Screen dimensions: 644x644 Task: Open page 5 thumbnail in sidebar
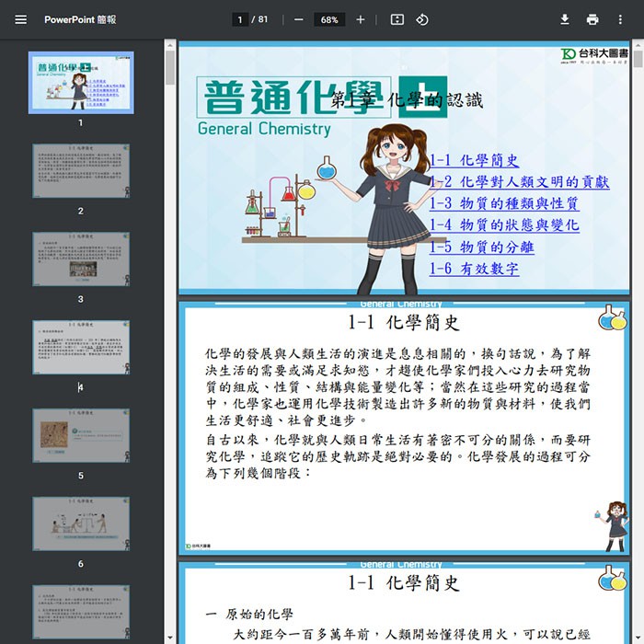coord(81,435)
